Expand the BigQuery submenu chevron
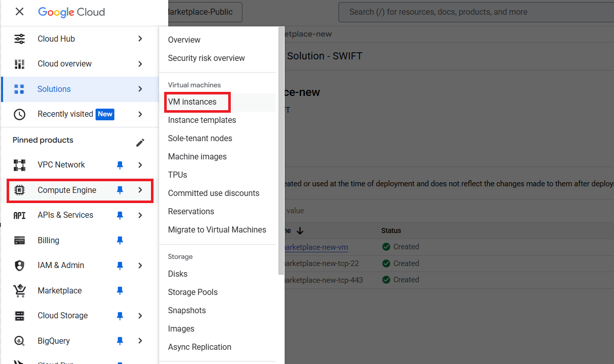The width and height of the screenshot is (614, 364). [x=140, y=341]
